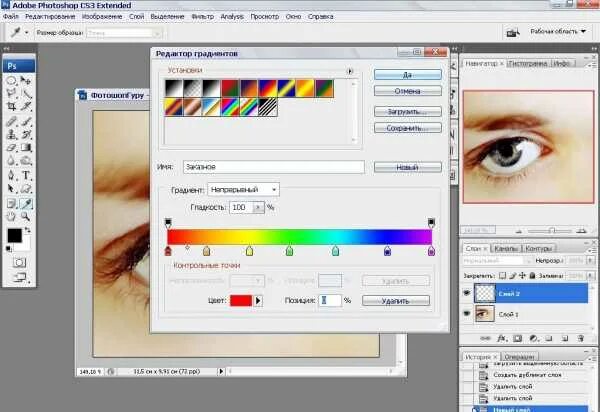Click the Navigator zoom slider
This screenshot has width=600, height=412.
551,231
